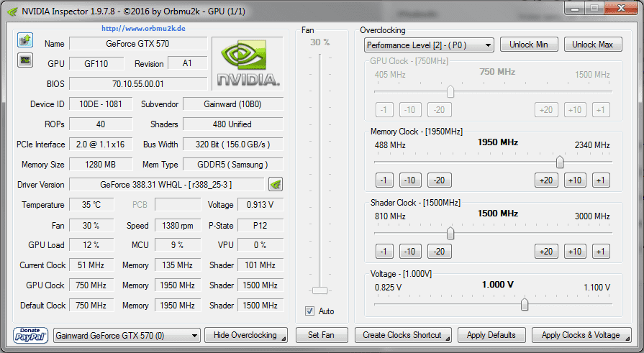The image size is (644, 353).
Task: Decrease Shader Clock by 1 MHz
Action: pos(384,251)
